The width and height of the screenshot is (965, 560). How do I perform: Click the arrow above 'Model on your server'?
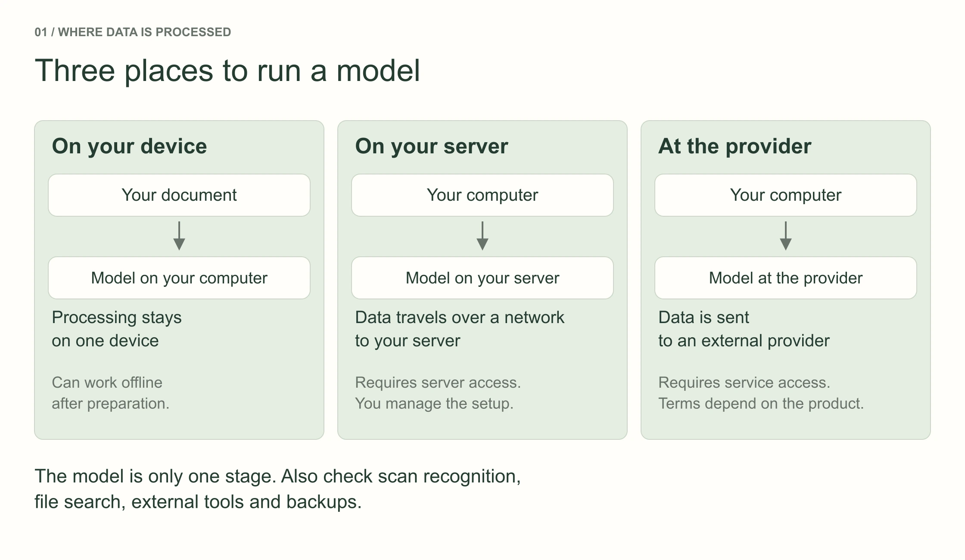(482, 236)
